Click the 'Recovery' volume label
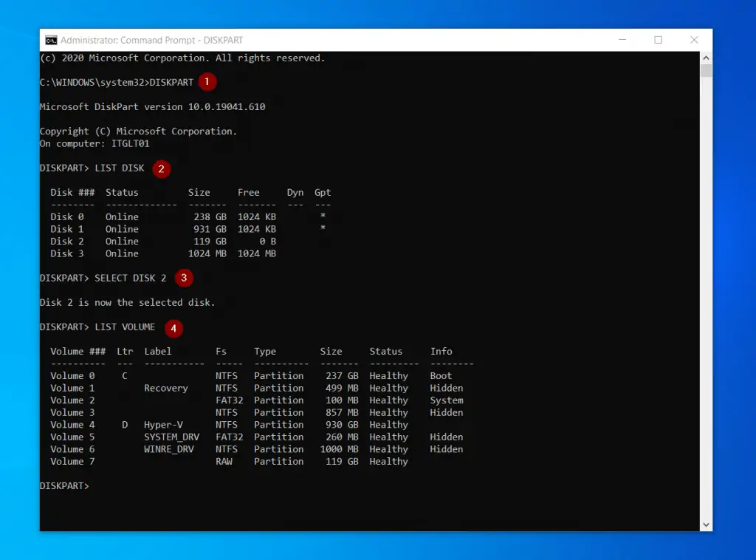 pyautogui.click(x=166, y=388)
